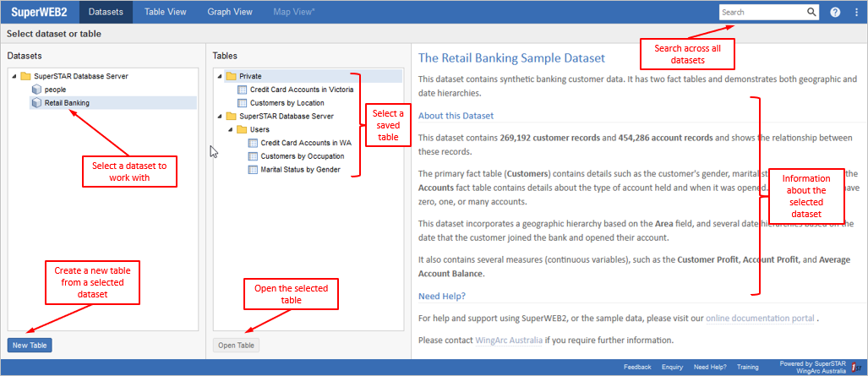Collapse the Users folder in Tables
Viewport: 868px width, 376px height.
coord(231,129)
